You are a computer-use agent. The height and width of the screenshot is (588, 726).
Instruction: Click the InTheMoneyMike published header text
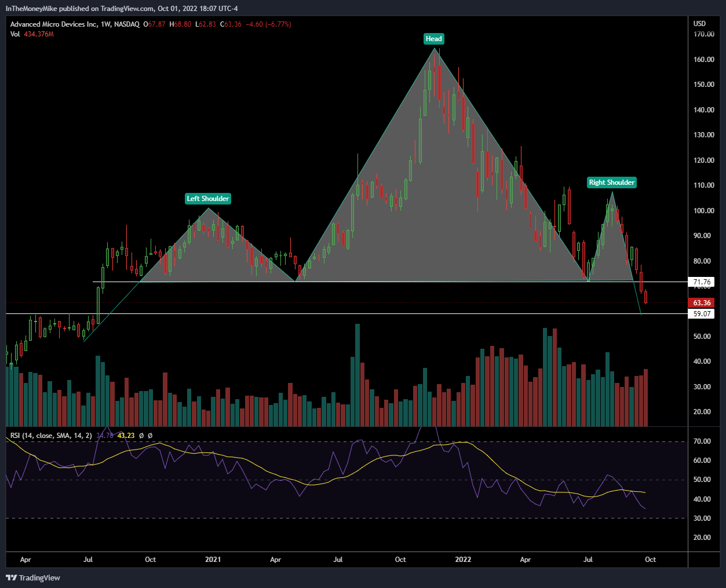[x=122, y=9]
